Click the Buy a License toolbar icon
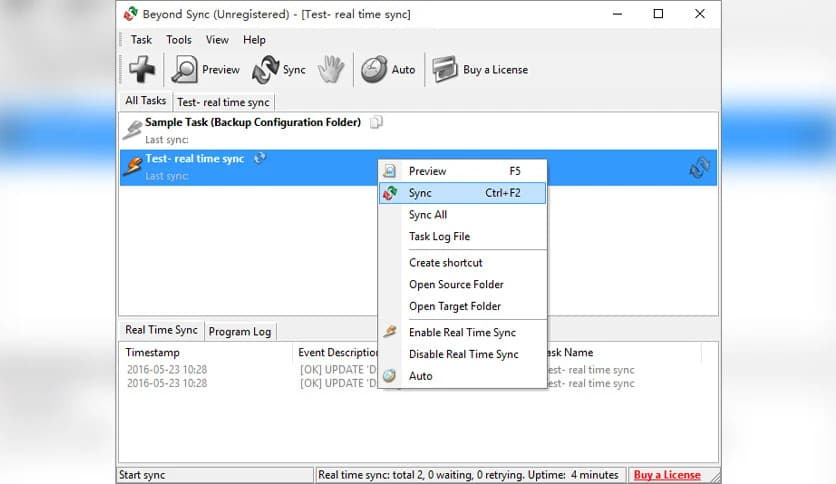The height and width of the screenshot is (484, 836). coord(445,69)
